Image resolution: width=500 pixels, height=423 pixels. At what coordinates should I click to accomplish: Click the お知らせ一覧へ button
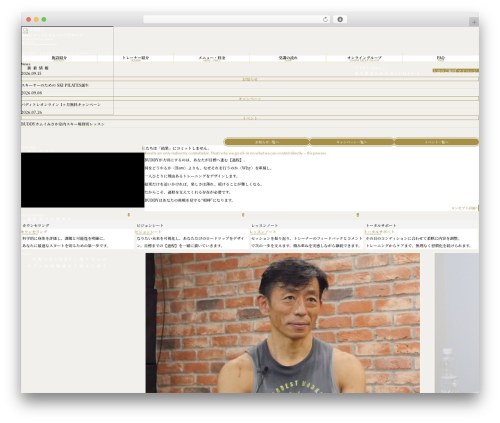click(x=267, y=142)
